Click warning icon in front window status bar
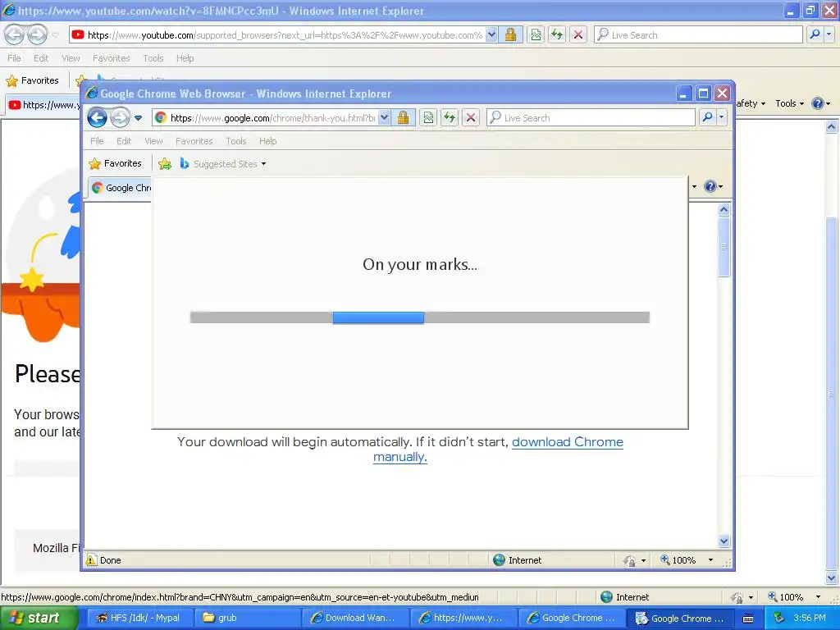Screen dimensions: 840x630 click(91, 559)
